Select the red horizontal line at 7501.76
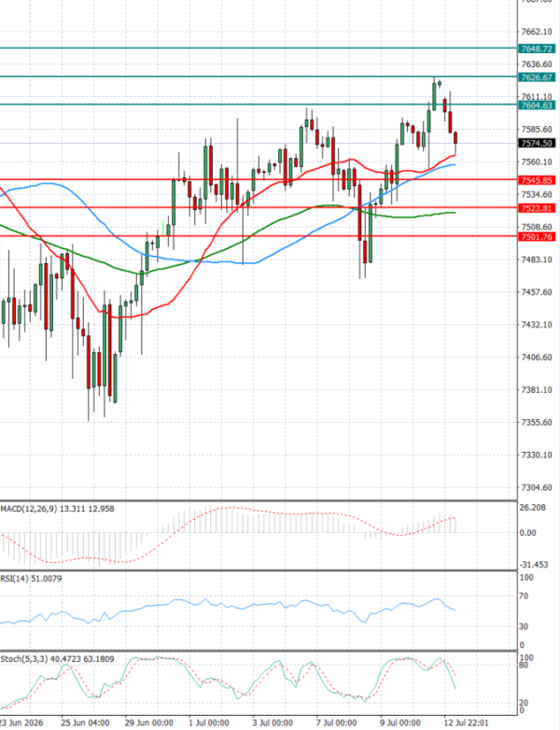 tap(259, 236)
